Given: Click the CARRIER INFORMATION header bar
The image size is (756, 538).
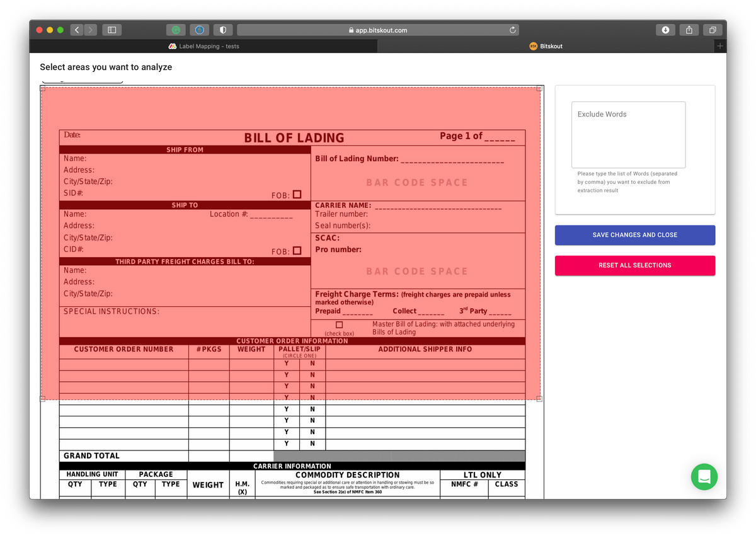Looking at the screenshot, I should click(292, 466).
